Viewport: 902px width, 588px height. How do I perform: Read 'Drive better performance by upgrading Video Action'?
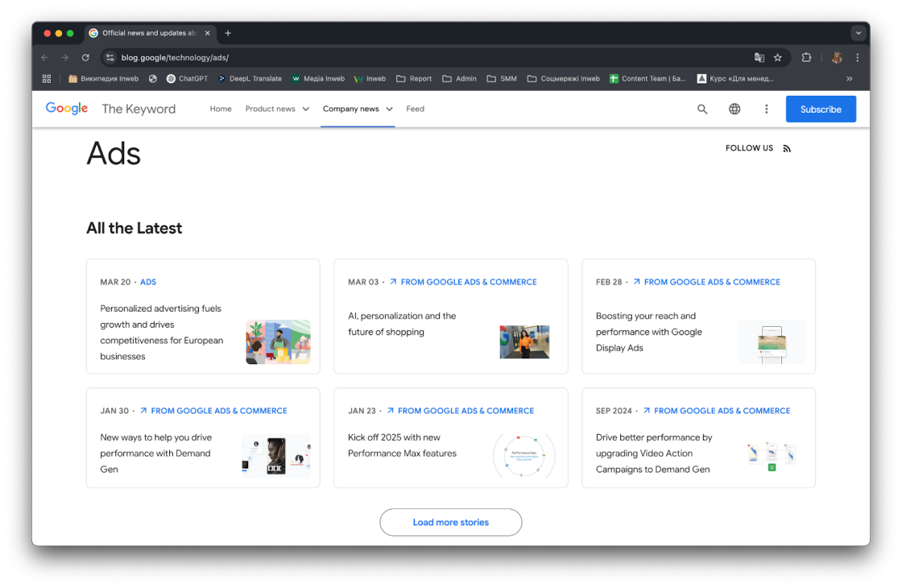click(x=654, y=453)
